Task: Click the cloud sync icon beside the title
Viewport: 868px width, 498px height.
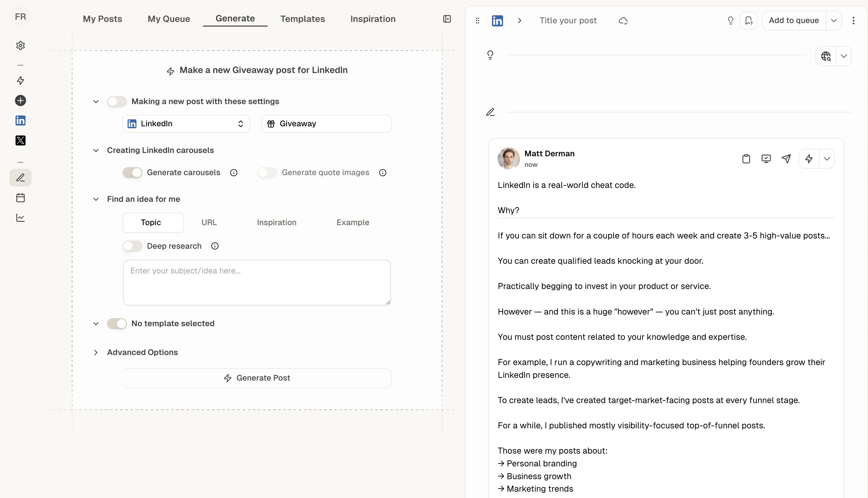Action: [623, 21]
